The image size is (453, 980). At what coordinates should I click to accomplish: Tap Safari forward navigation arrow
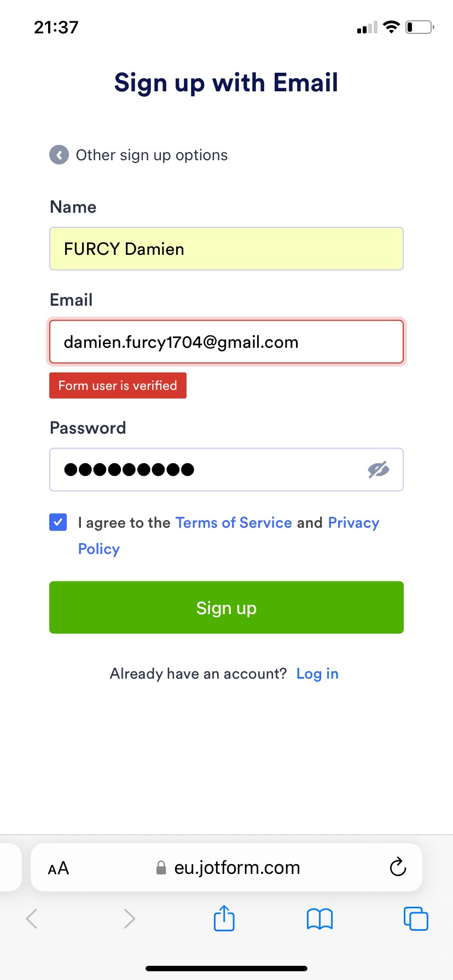point(129,919)
